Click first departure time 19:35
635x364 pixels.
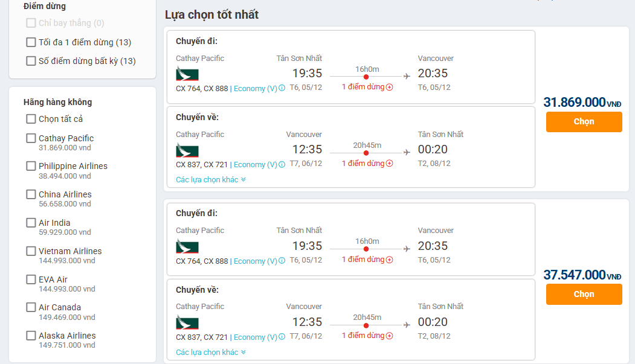(x=307, y=74)
